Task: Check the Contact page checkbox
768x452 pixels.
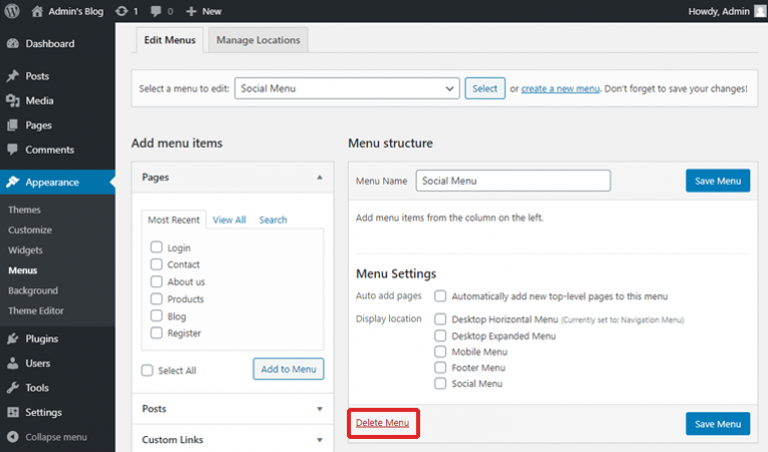Action: coord(156,265)
